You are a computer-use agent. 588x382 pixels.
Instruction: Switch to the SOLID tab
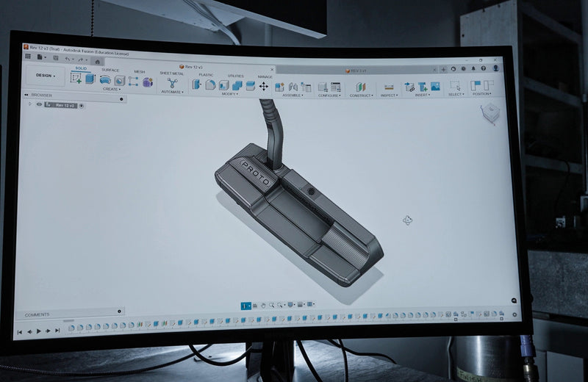[x=81, y=68]
